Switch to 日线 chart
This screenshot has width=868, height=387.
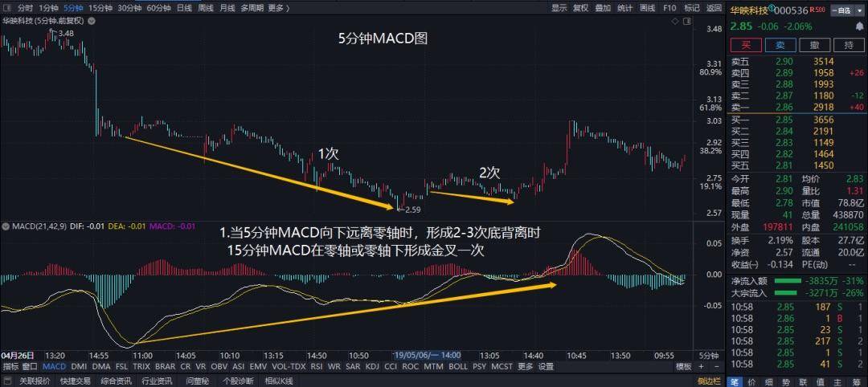tap(184, 8)
